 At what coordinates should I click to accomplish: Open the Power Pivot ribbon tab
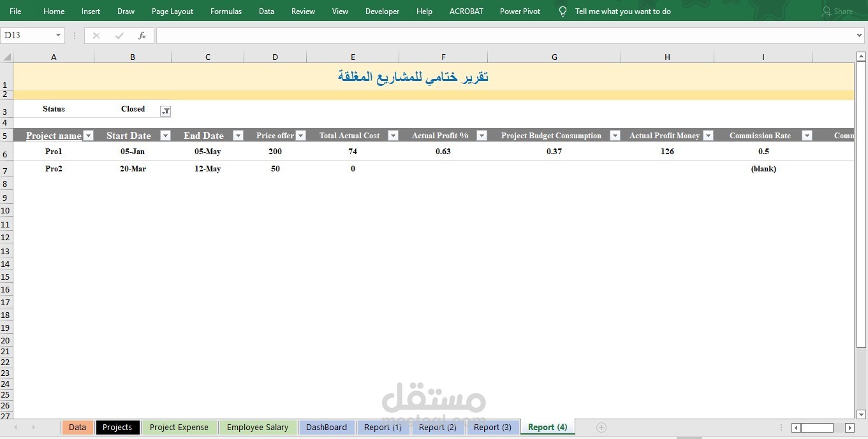tap(520, 11)
